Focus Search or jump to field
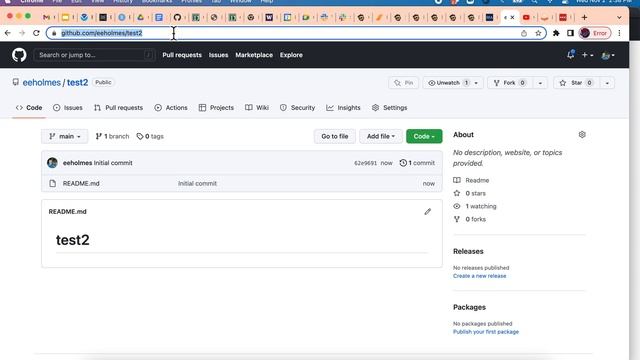Viewport: 640px width, 360px height. 94,55
